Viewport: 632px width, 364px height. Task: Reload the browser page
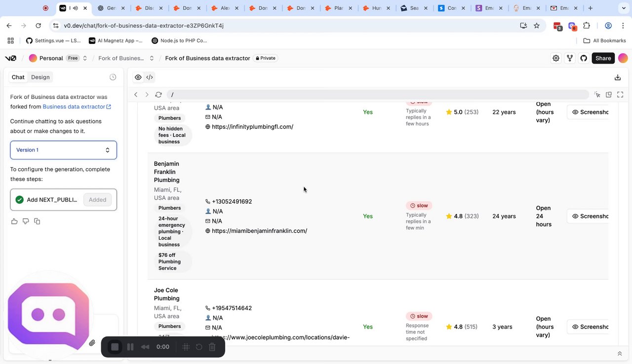tap(39, 26)
